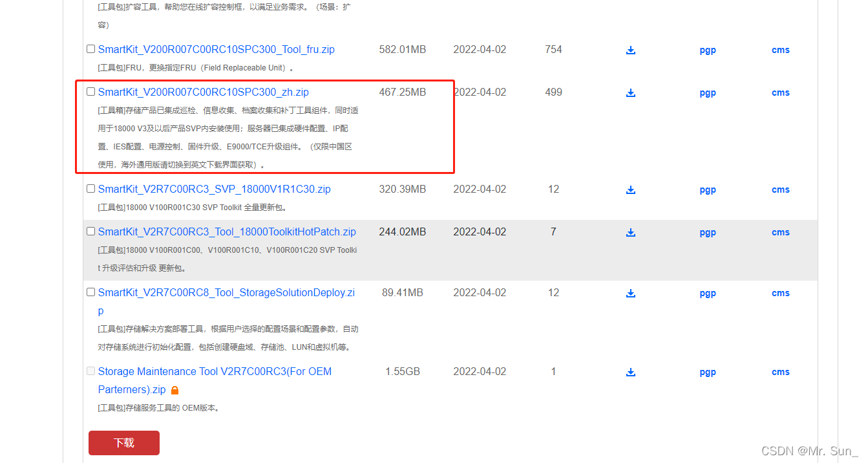Click file size 467.25MB
Image resolution: width=868 pixels, height=463 pixels.
click(403, 92)
